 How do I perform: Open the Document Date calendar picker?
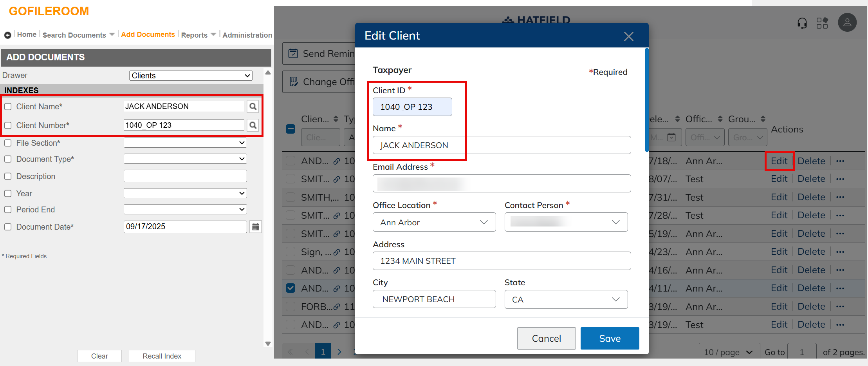pyautogui.click(x=256, y=227)
